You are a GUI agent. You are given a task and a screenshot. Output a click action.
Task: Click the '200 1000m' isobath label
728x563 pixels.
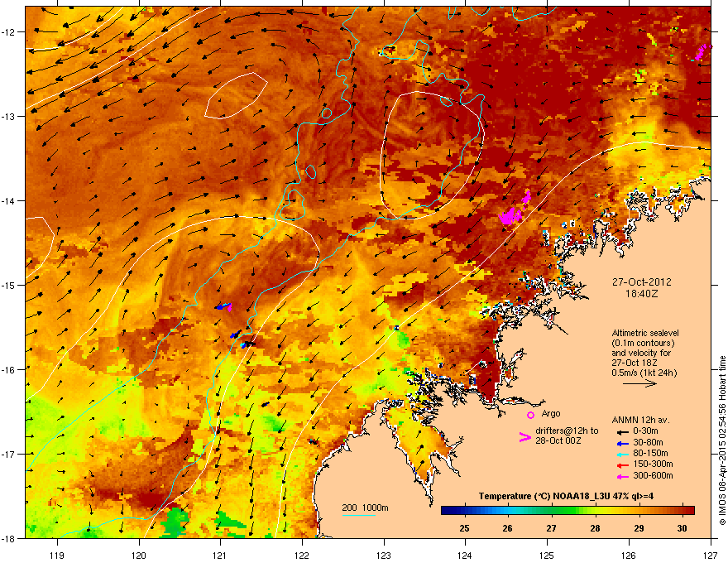[365, 508]
